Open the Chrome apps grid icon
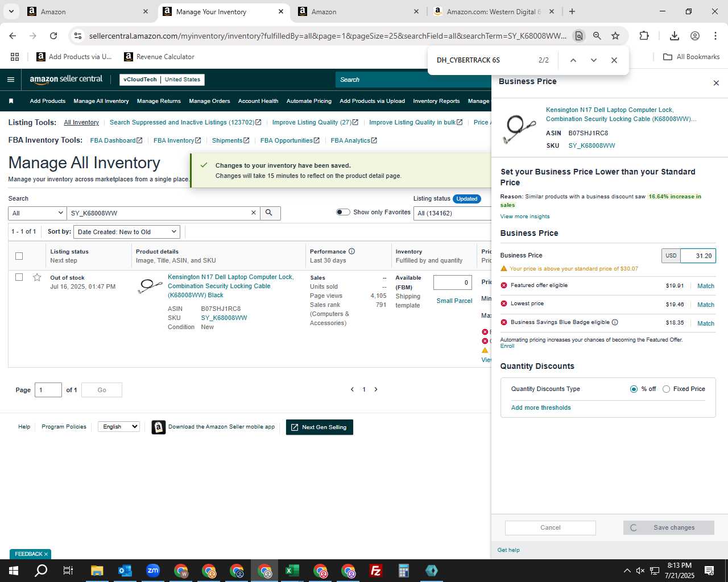Viewport: 728px width, 582px height. 15,57
